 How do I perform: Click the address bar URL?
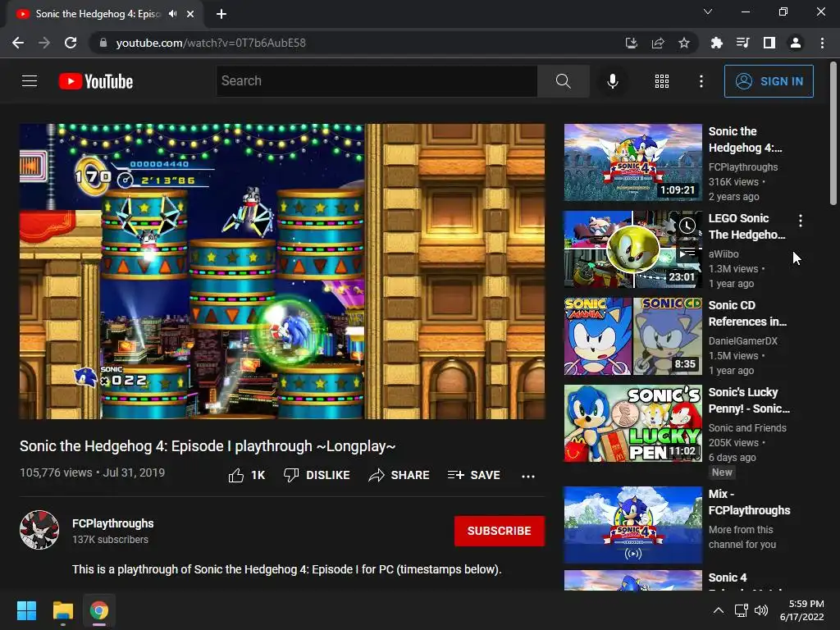(x=211, y=43)
